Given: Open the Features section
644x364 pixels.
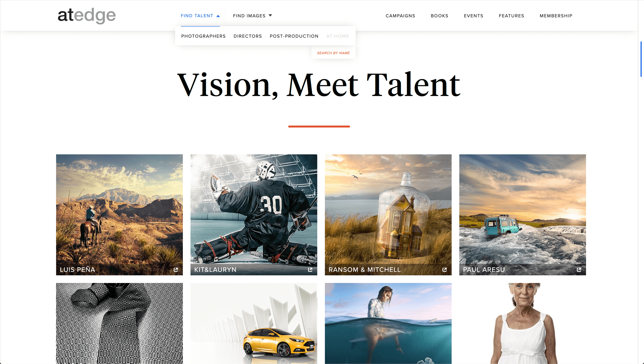Looking at the screenshot, I should [511, 16].
